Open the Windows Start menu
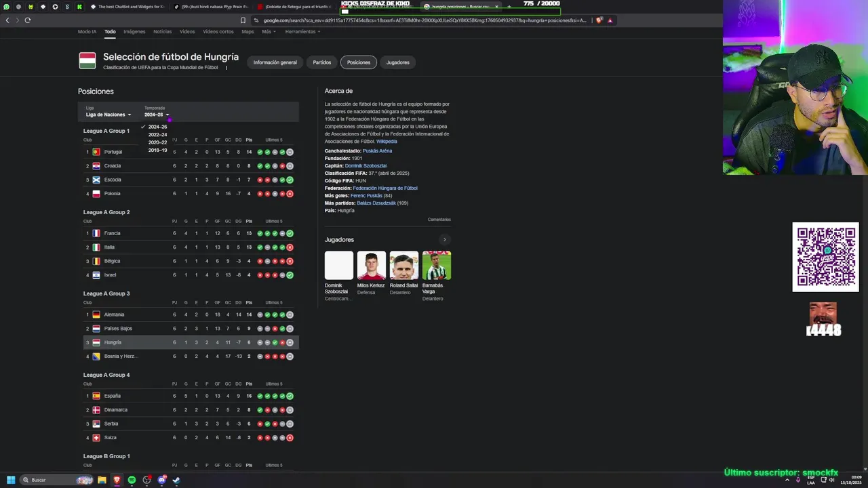The height and width of the screenshot is (488, 868). [11, 480]
